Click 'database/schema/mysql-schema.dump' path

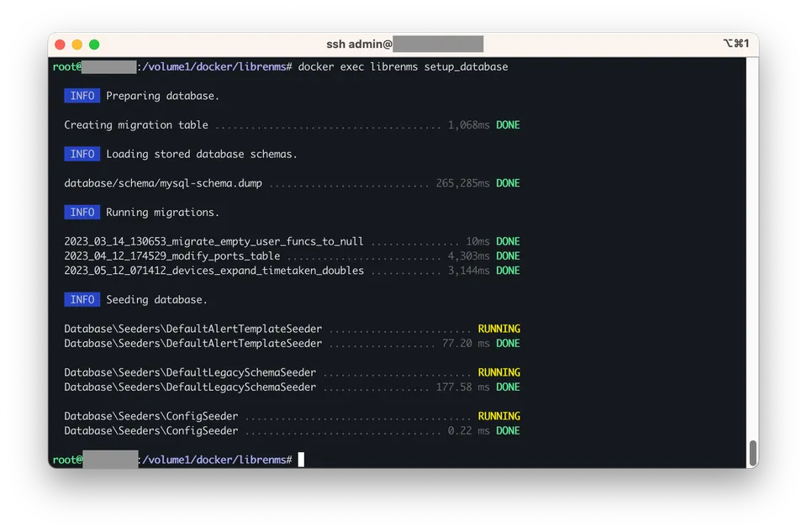pos(162,183)
